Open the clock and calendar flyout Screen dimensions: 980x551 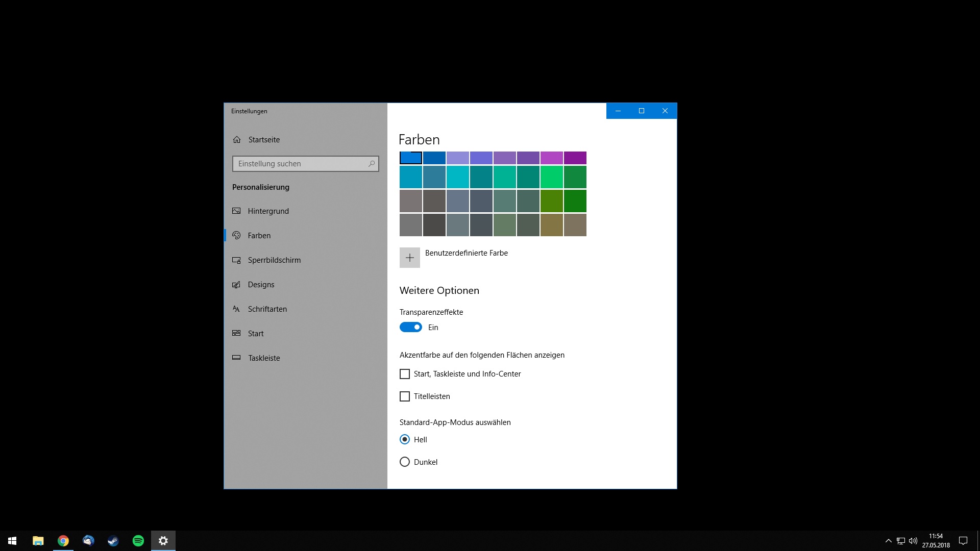coord(936,541)
